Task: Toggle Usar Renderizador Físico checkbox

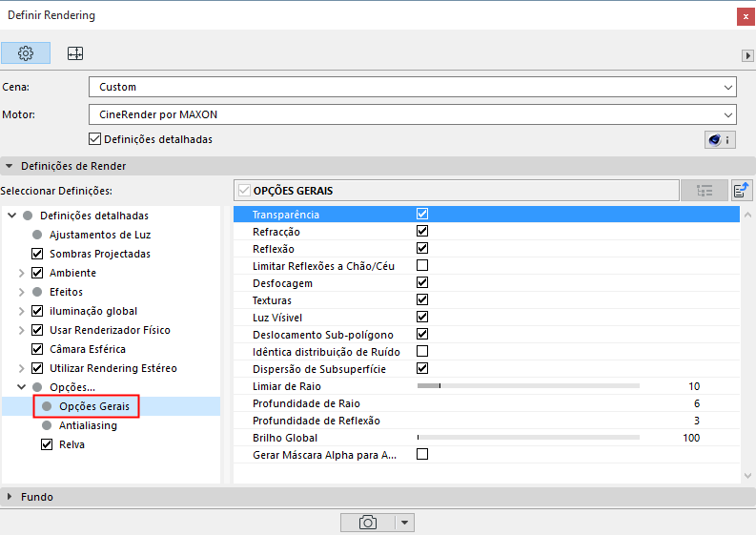Action: pyautogui.click(x=37, y=330)
